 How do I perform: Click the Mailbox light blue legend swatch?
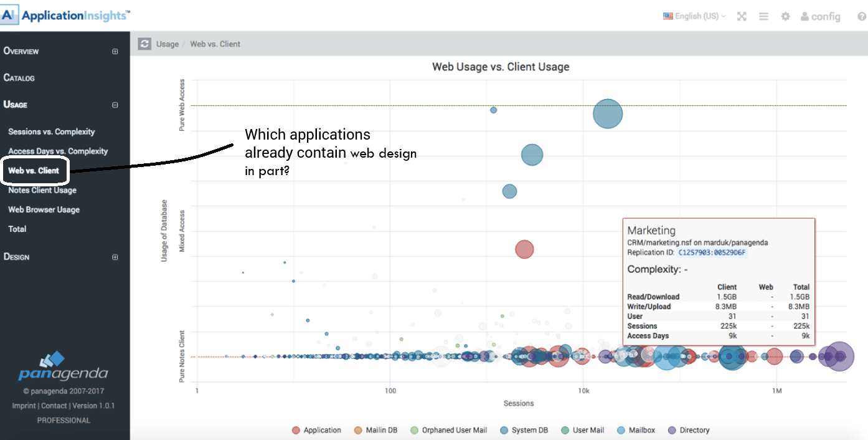(623, 430)
